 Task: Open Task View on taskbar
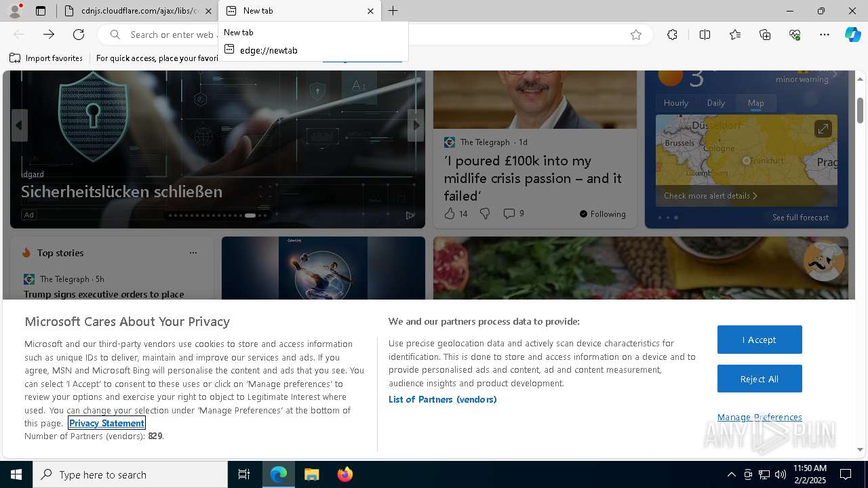[244, 474]
